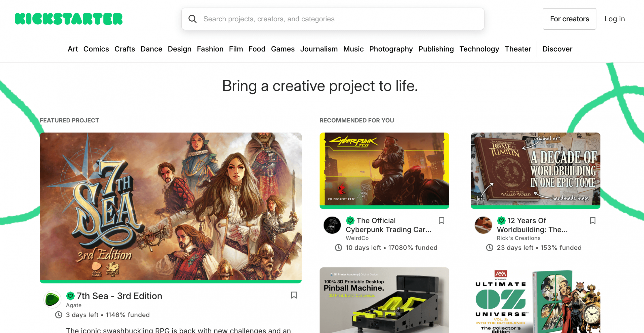Click the Kickstarter logo

(x=69, y=19)
